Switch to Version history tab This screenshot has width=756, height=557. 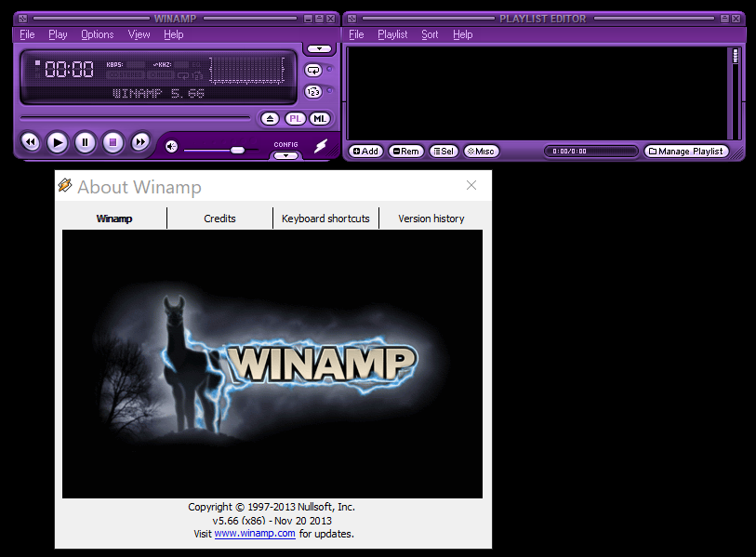pos(431,219)
